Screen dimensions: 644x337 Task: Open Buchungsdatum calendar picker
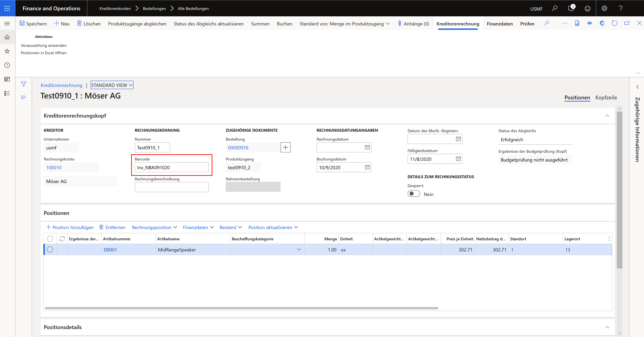(x=367, y=167)
